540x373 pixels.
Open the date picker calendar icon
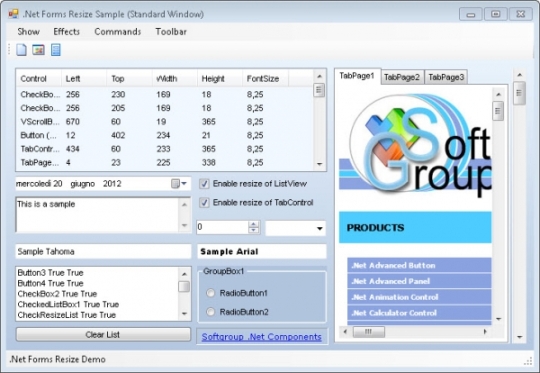point(175,184)
